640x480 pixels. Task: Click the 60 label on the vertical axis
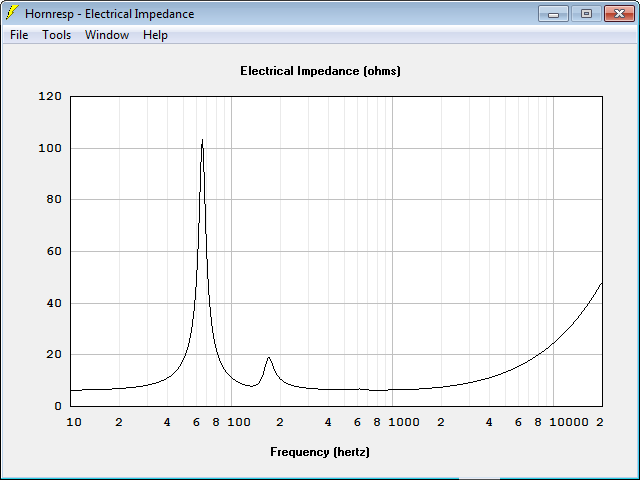tap(54, 251)
